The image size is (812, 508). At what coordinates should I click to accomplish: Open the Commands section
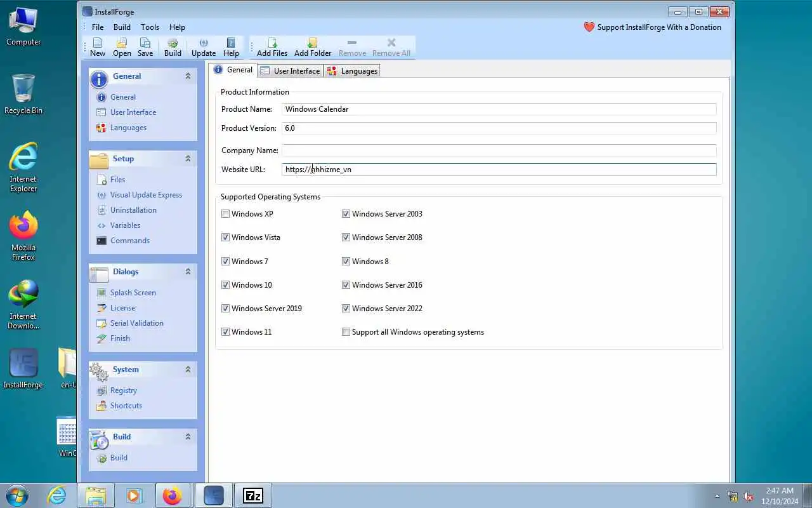coord(130,241)
